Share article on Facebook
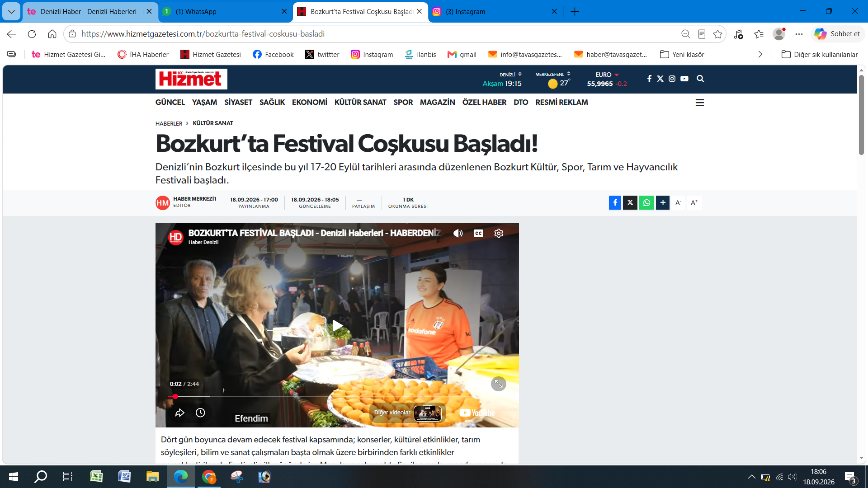The image size is (868, 488). pyautogui.click(x=615, y=202)
